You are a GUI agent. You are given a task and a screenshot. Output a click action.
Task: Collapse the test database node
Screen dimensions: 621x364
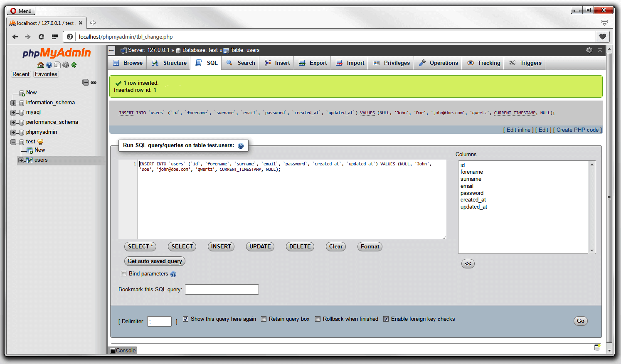[x=13, y=141]
